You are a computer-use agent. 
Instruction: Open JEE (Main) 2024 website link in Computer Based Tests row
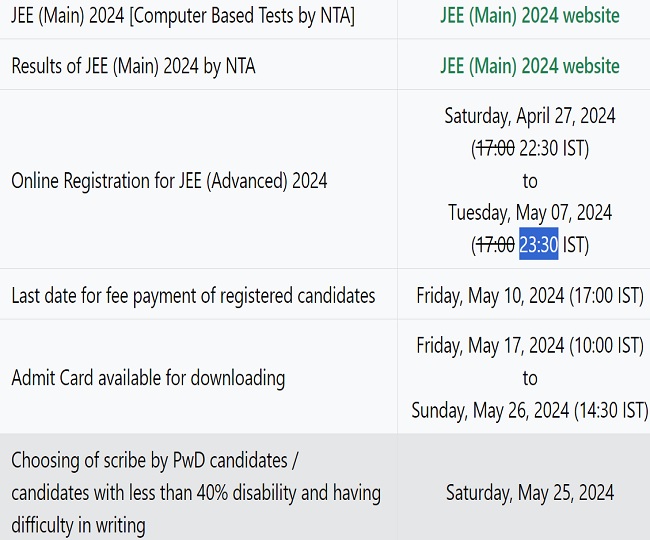click(x=529, y=16)
